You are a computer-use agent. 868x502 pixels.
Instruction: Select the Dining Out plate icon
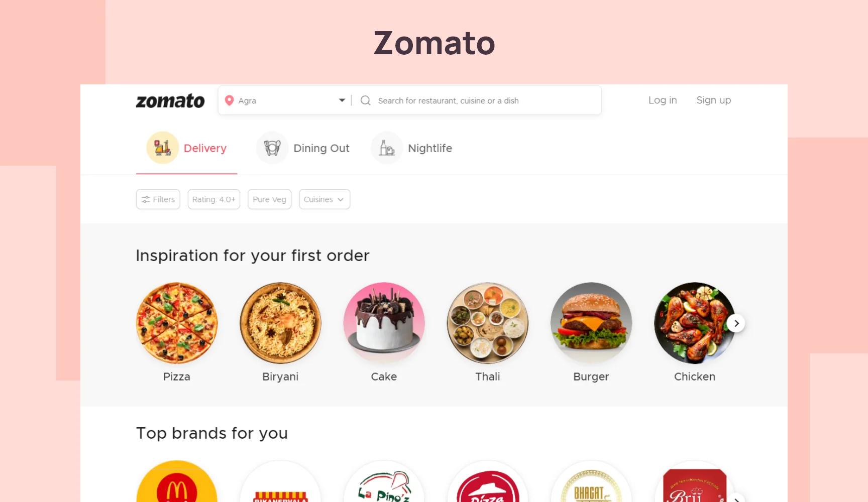point(272,148)
